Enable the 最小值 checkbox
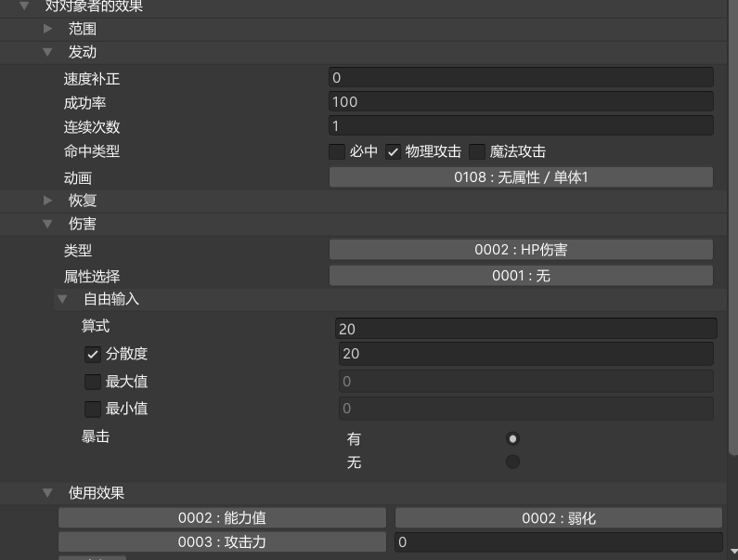This screenshot has width=738, height=560. (92, 409)
